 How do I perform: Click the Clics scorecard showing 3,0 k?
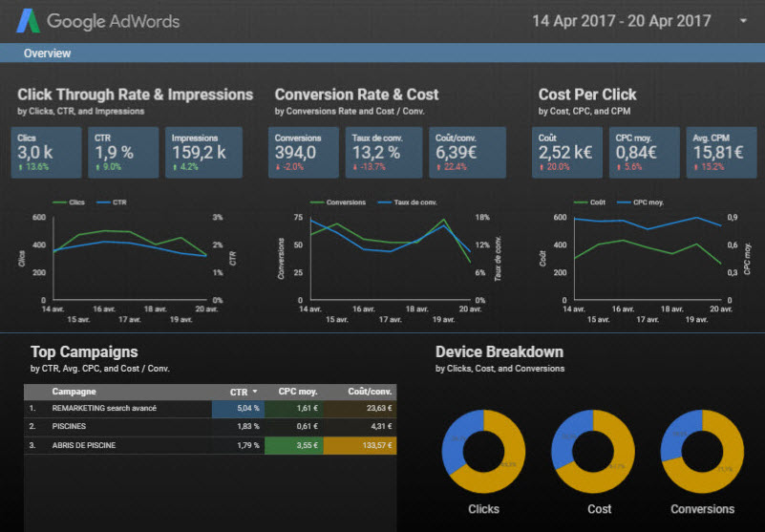coord(47,152)
